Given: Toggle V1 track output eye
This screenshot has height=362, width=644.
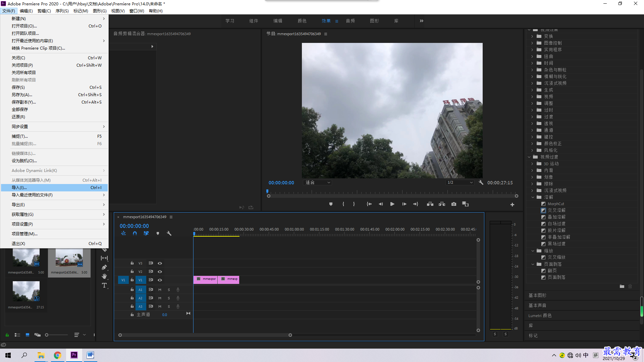Looking at the screenshot, I should (x=160, y=280).
